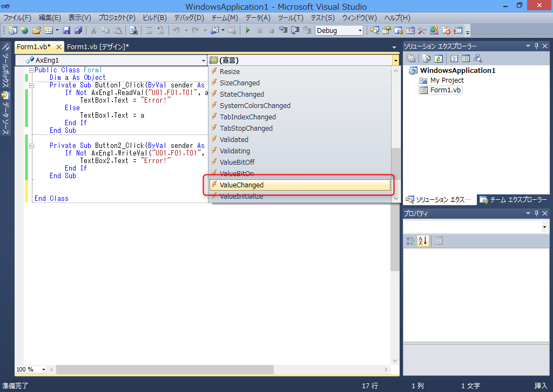Click the Open File folder icon
The width and height of the screenshot is (553, 392).
tap(36, 31)
